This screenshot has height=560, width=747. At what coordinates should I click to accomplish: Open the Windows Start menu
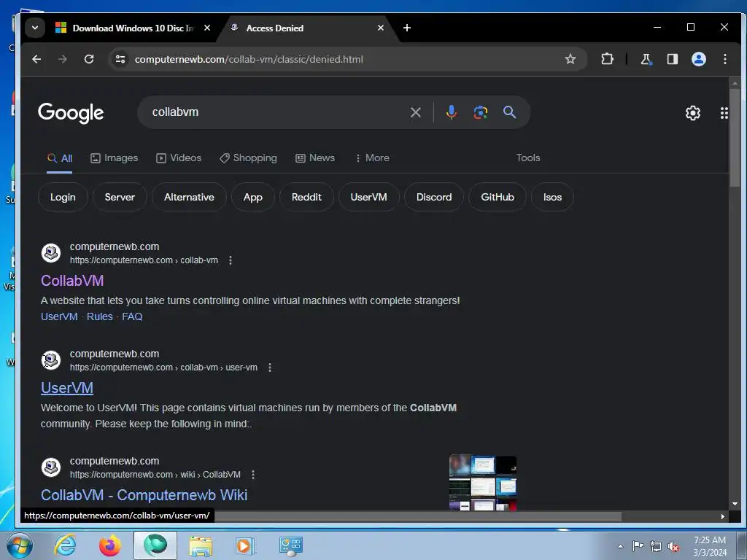(x=19, y=545)
